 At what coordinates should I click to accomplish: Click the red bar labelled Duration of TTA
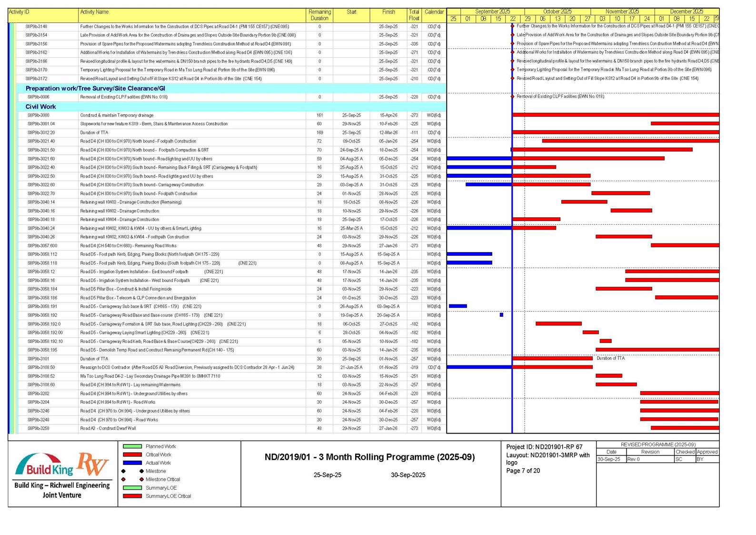(x=552, y=359)
